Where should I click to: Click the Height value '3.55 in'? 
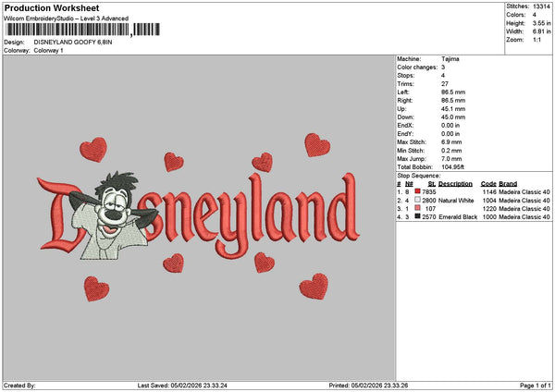pos(541,23)
